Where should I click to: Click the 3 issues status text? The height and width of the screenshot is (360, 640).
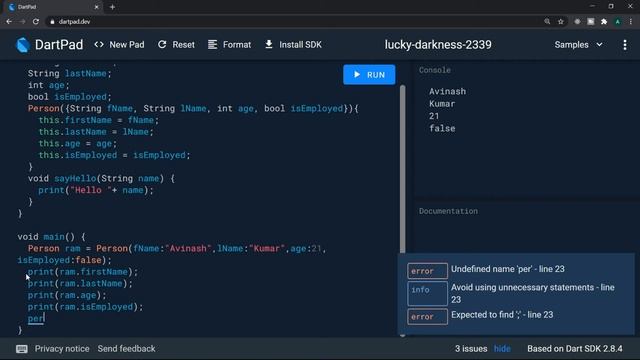pos(471,349)
